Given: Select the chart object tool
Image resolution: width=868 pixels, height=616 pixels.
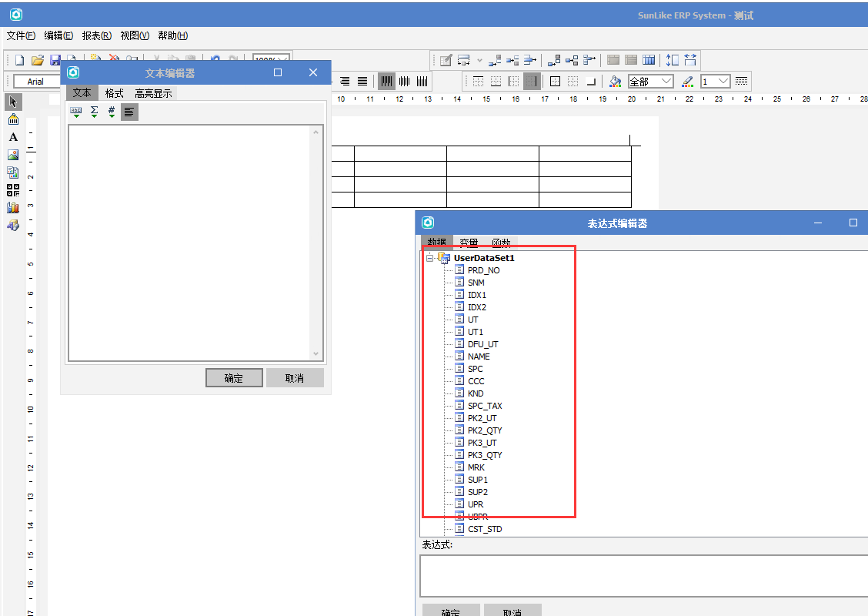Looking at the screenshot, I should tap(13, 208).
